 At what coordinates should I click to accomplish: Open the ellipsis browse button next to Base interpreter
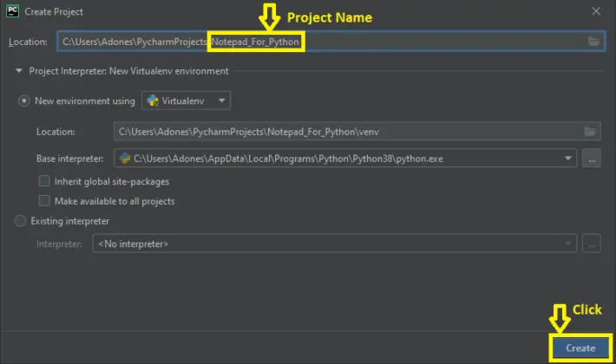point(592,159)
